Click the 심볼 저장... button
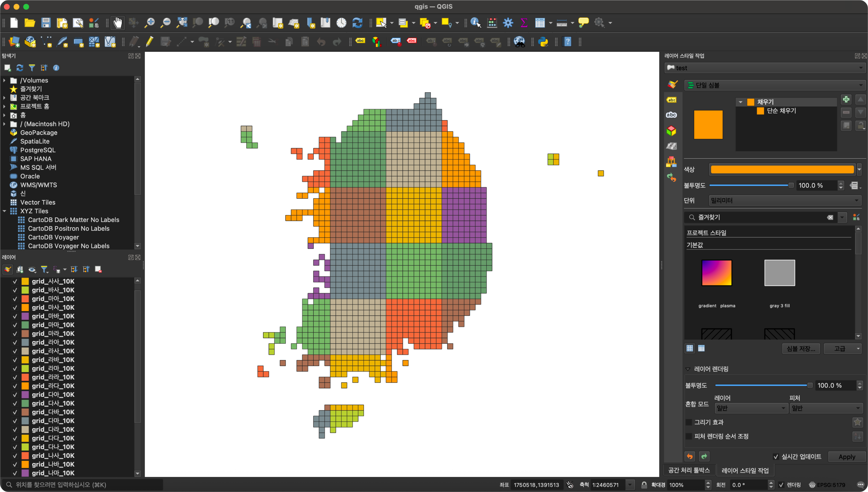Image resolution: width=868 pixels, height=492 pixels. pos(801,348)
